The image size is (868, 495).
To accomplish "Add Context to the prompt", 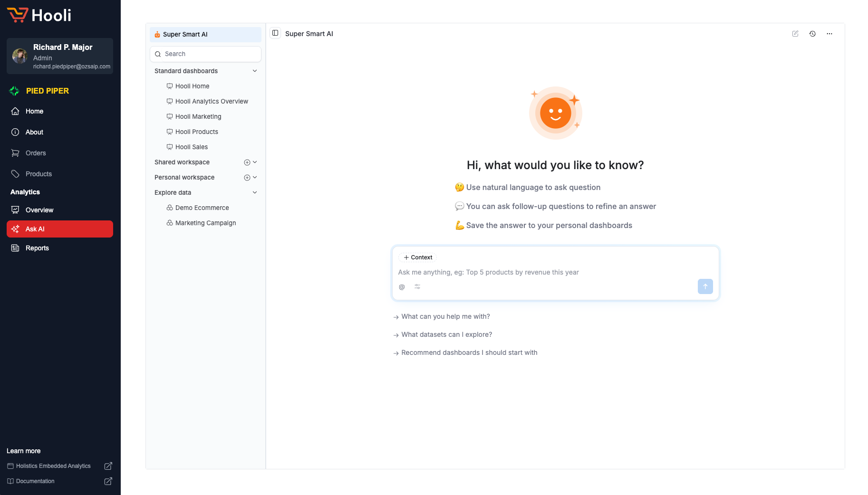I will click(x=418, y=257).
